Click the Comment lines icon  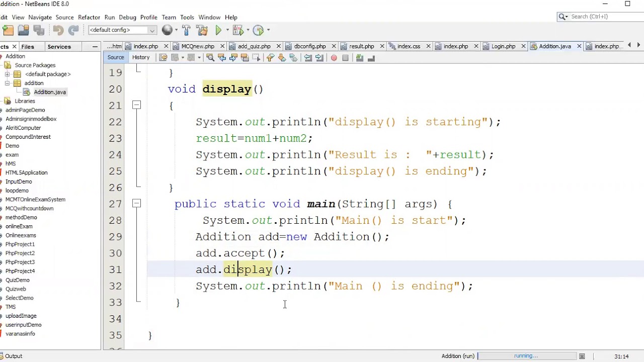point(359,58)
